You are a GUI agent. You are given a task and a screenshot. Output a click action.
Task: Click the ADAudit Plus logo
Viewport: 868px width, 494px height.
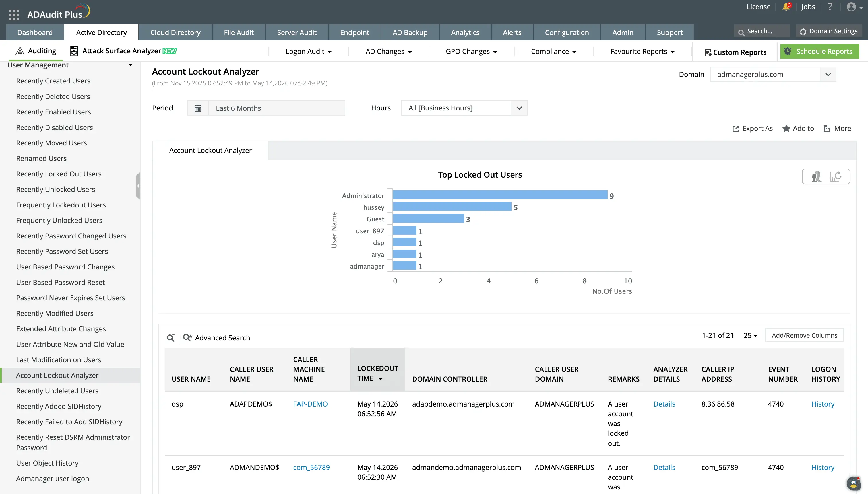point(58,12)
